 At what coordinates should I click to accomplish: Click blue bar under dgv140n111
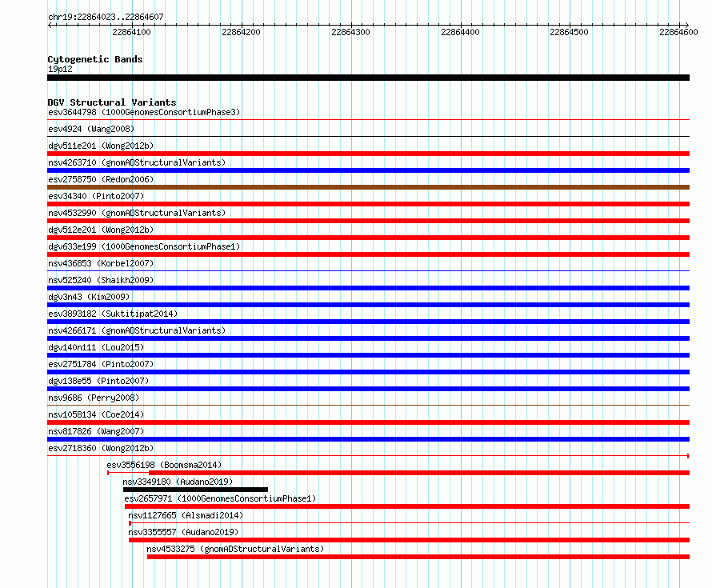click(x=368, y=355)
